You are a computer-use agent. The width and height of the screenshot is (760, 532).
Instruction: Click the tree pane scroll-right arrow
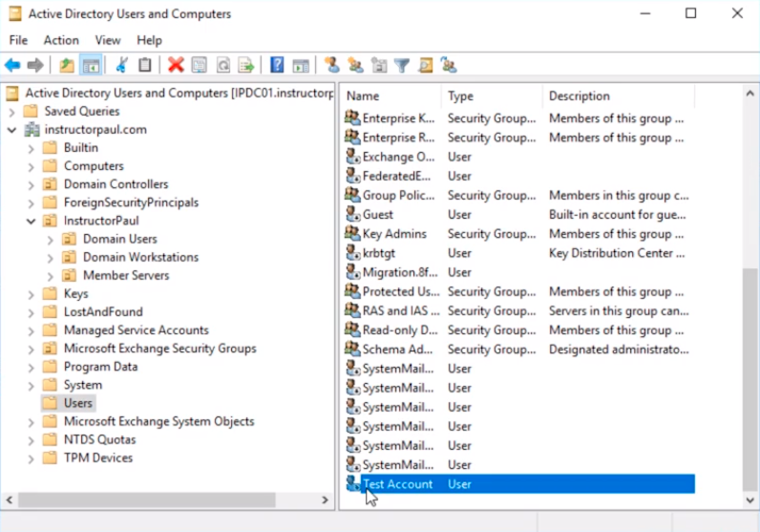coord(326,500)
